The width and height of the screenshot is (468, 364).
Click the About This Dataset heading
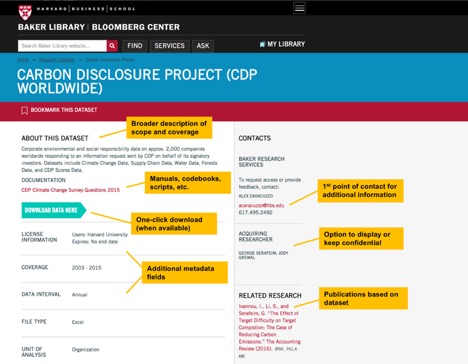click(x=55, y=138)
